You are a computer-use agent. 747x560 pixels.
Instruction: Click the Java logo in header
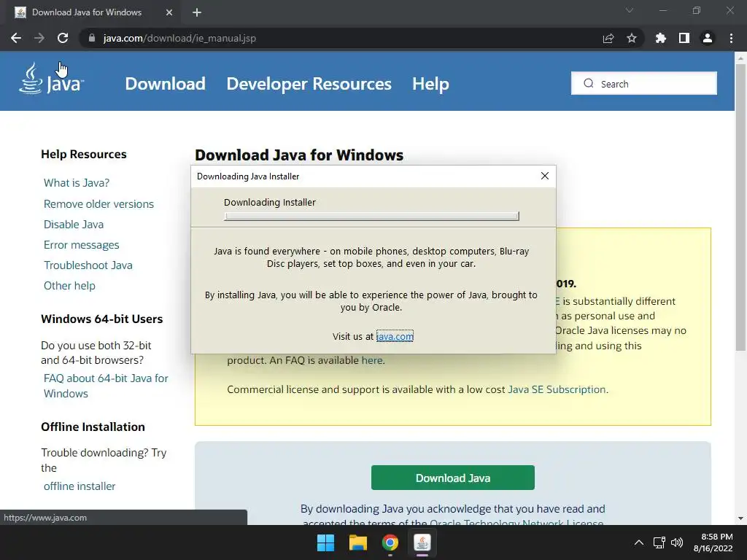[x=52, y=79]
